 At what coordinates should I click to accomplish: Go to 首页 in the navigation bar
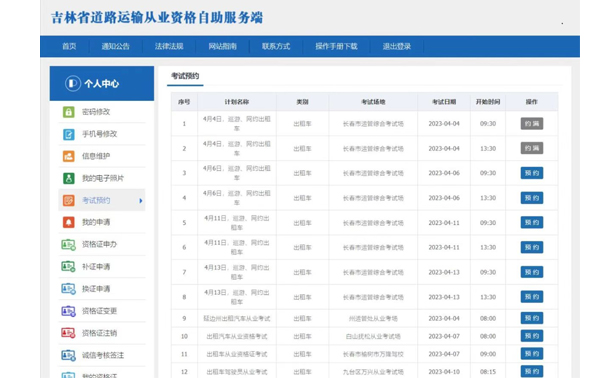pos(69,46)
